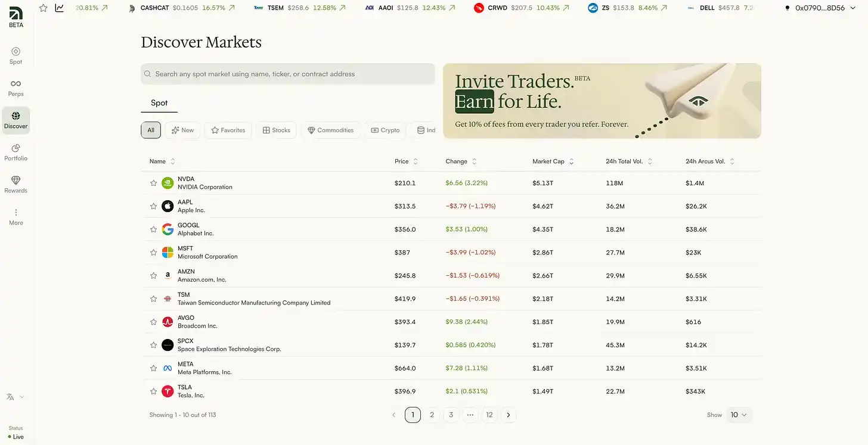The height and width of the screenshot is (445, 868).
Task: Go to page 2
Action: (432, 415)
